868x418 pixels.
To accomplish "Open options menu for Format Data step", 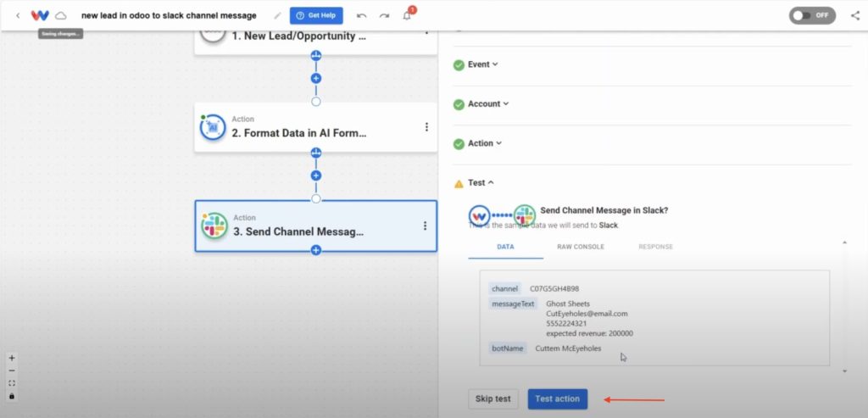I will click(x=426, y=127).
